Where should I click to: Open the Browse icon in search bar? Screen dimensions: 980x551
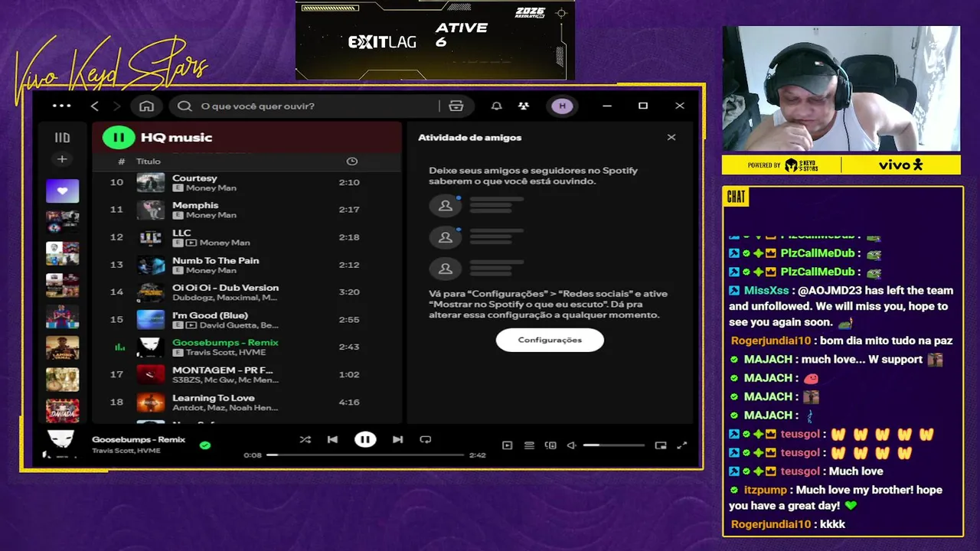[456, 106]
